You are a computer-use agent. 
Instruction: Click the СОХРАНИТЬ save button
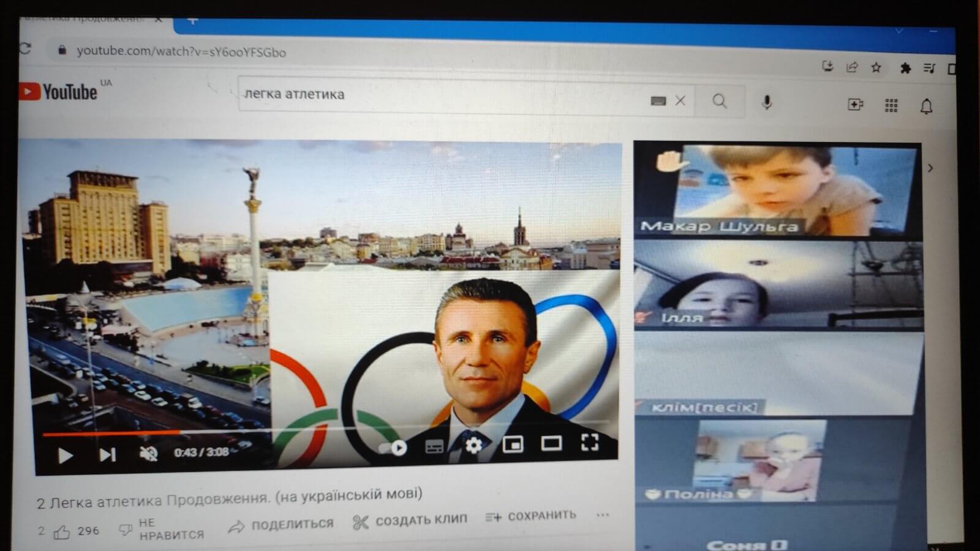(x=531, y=516)
